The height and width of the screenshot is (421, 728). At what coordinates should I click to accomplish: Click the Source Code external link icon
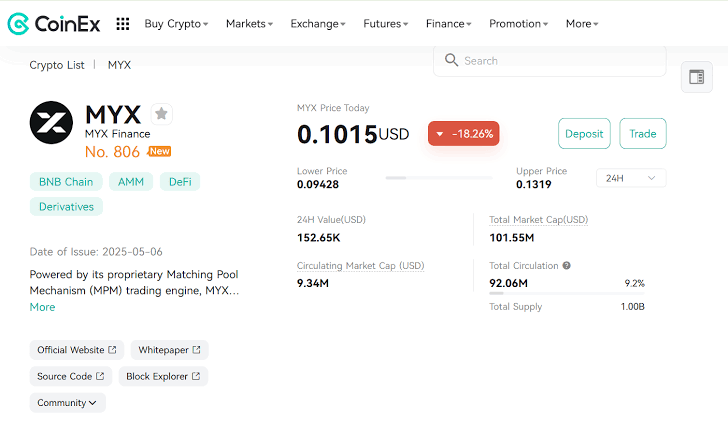click(100, 376)
